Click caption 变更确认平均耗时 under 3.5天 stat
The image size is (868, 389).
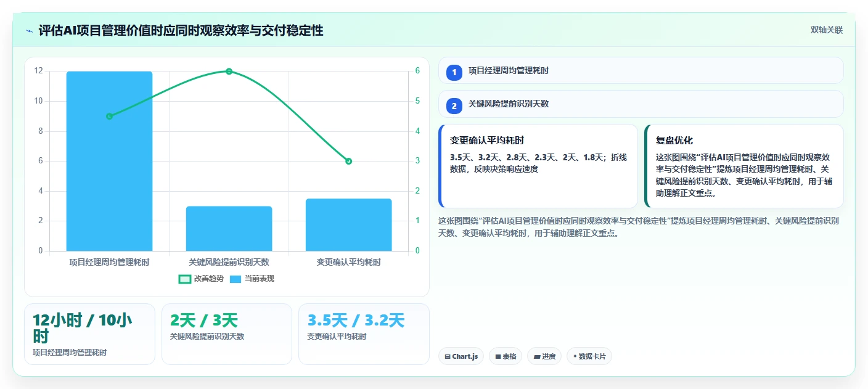(337, 337)
